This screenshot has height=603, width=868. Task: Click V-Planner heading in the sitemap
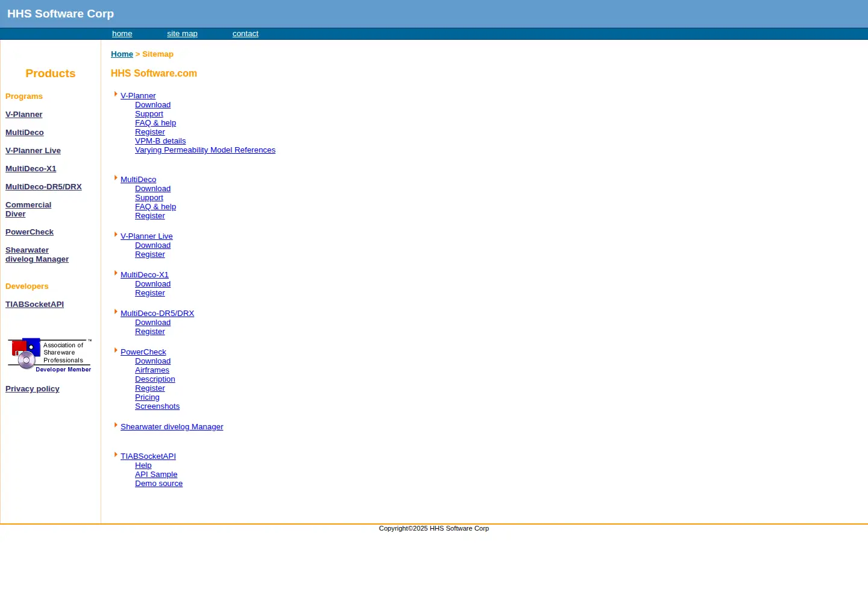click(x=138, y=96)
